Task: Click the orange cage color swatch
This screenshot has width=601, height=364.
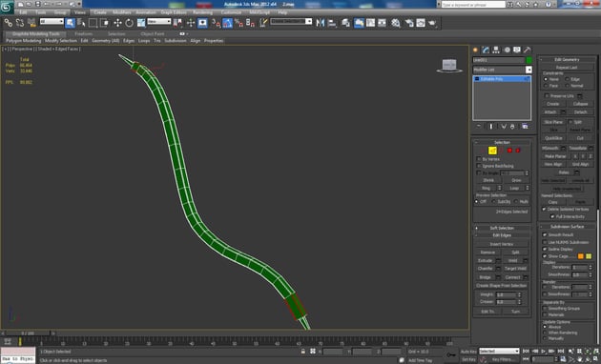Action: pyautogui.click(x=581, y=256)
